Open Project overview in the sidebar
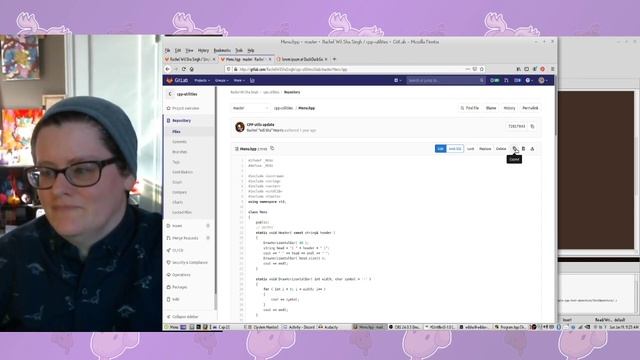Image resolution: width=640 pixels, height=360 pixels. coord(185,108)
